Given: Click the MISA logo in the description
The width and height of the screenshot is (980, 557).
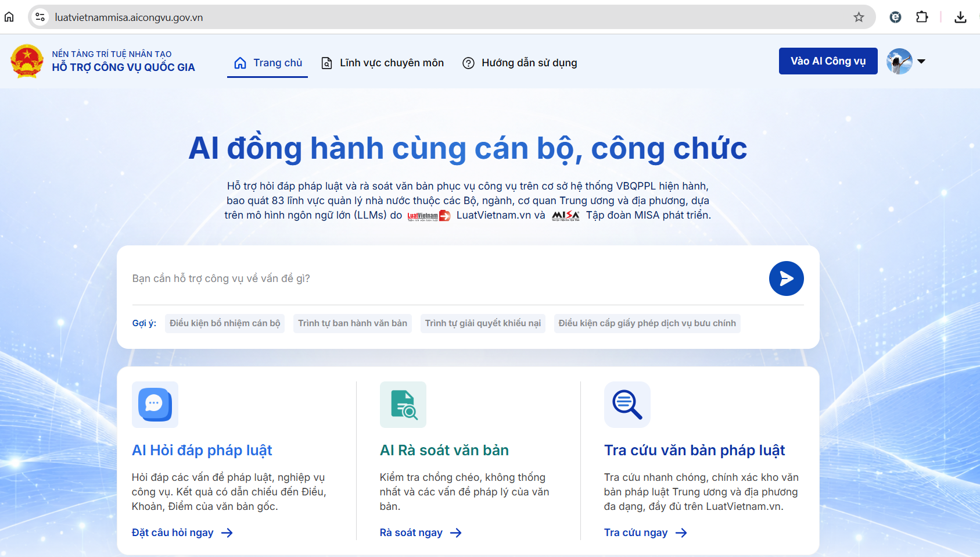Looking at the screenshot, I should tap(566, 216).
